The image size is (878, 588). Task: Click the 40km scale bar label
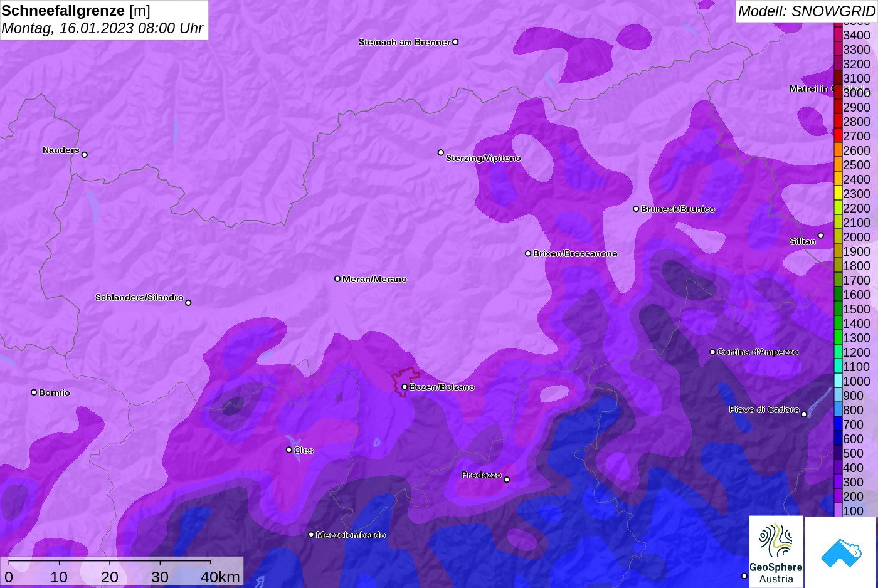click(x=220, y=577)
